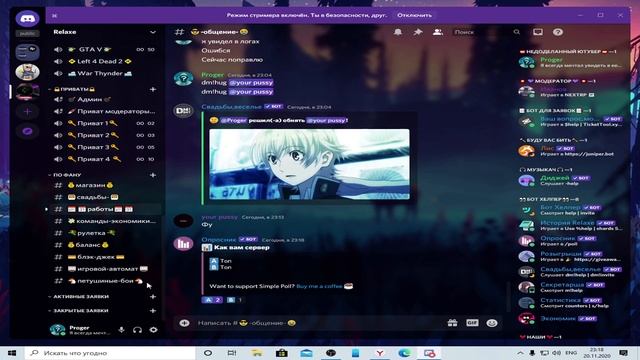Join Приват 3 voice channel

tap(105, 147)
